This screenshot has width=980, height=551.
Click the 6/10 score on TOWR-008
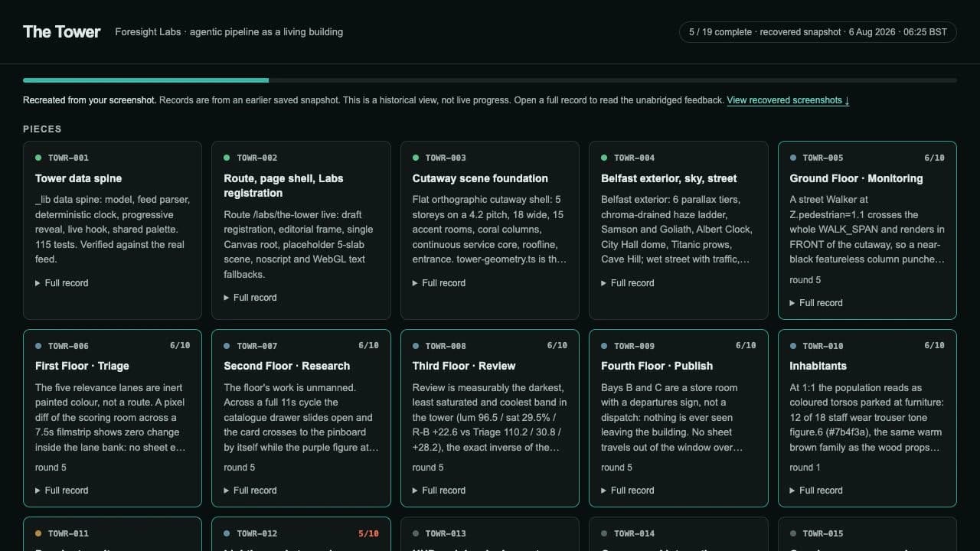click(x=557, y=346)
